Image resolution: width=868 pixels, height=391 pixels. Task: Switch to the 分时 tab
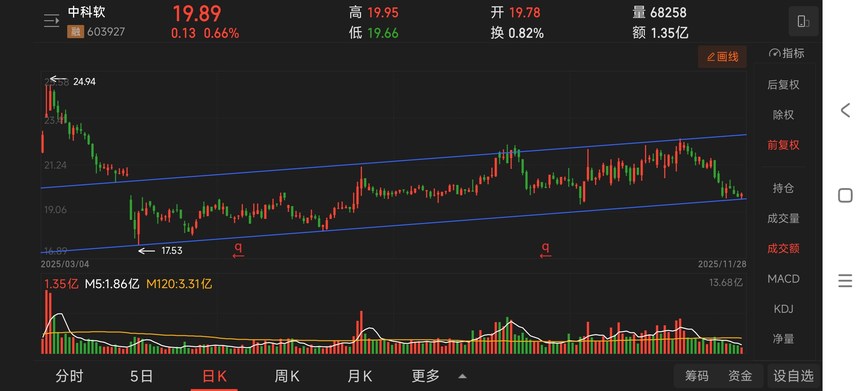click(x=69, y=376)
